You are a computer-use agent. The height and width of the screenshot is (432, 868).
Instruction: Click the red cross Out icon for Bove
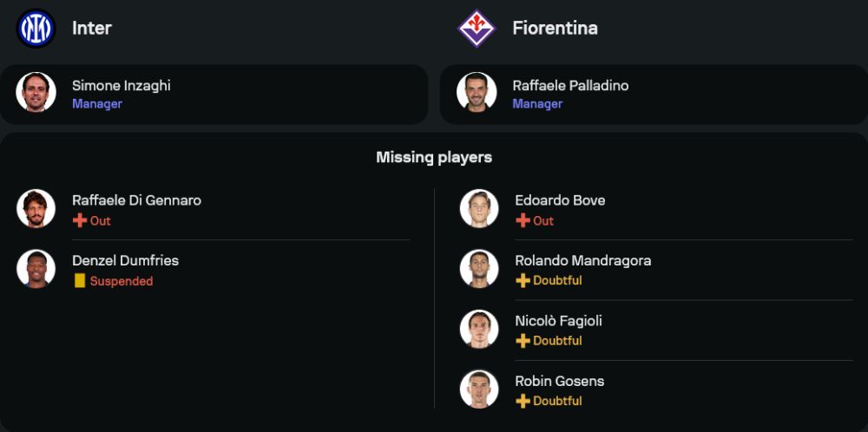523,220
